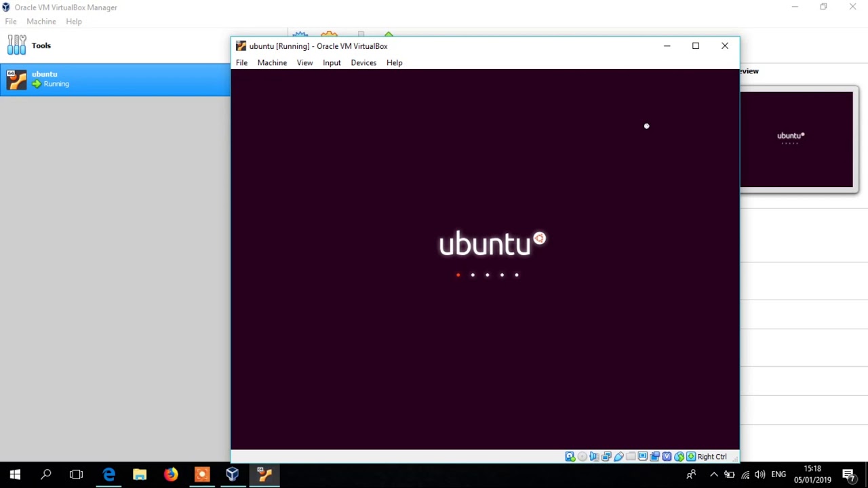Open the notifications action center
The height and width of the screenshot is (488, 868).
point(849,475)
